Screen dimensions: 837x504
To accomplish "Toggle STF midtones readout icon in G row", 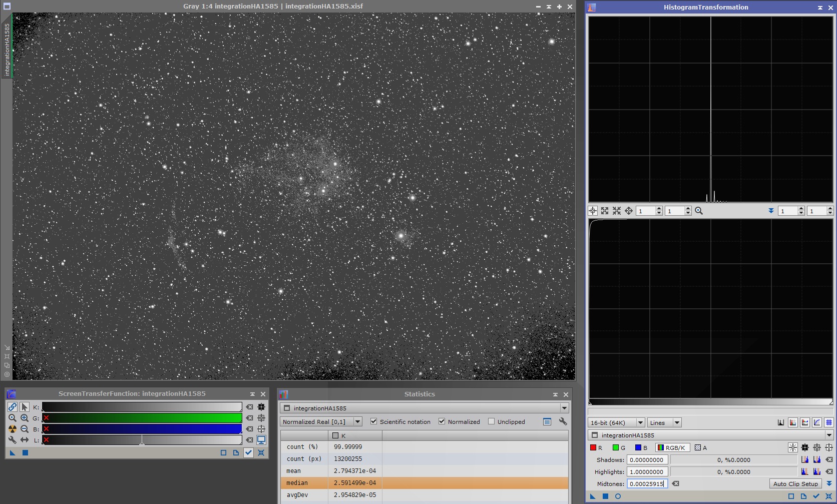I will click(261, 418).
